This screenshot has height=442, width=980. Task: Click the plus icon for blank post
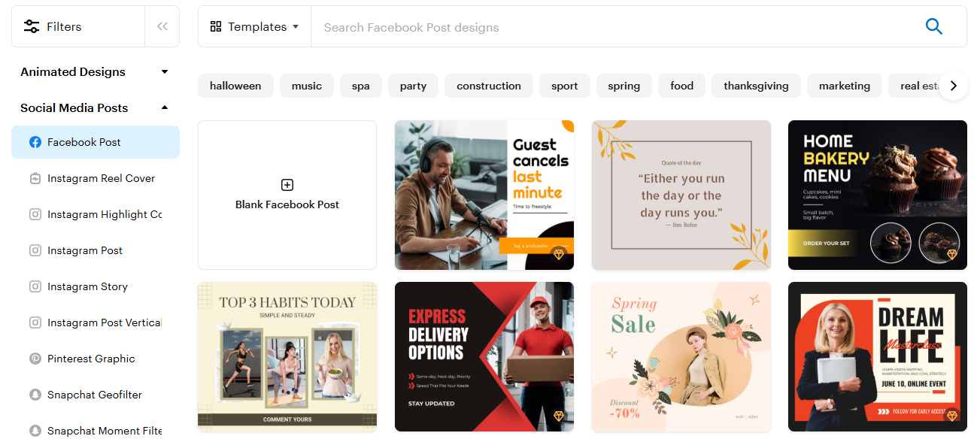pos(287,185)
